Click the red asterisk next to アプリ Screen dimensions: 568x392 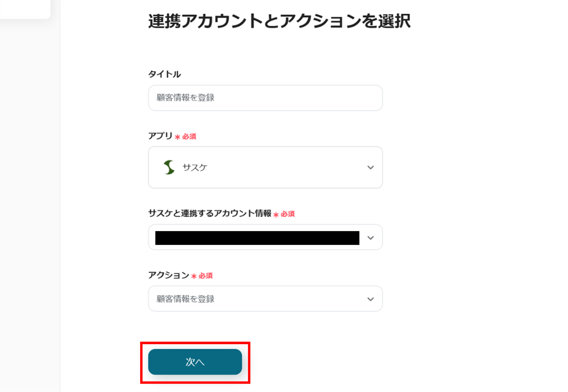point(177,137)
